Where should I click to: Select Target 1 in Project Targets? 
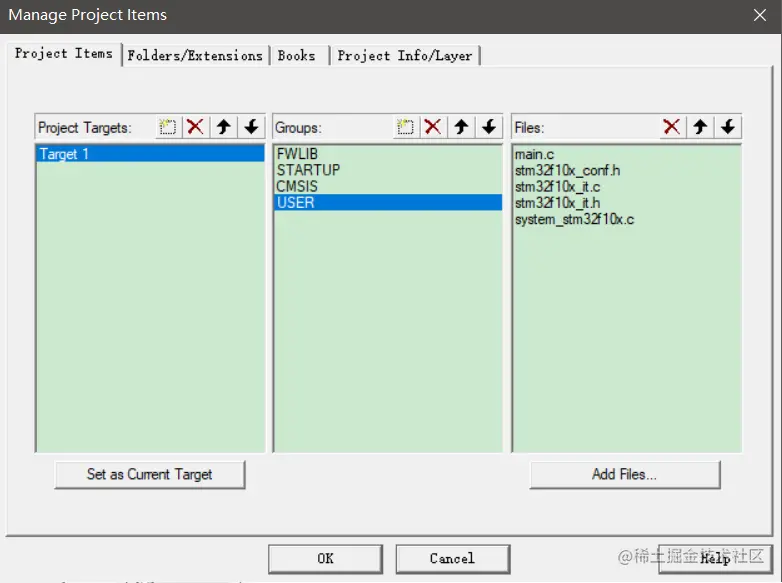coord(150,154)
